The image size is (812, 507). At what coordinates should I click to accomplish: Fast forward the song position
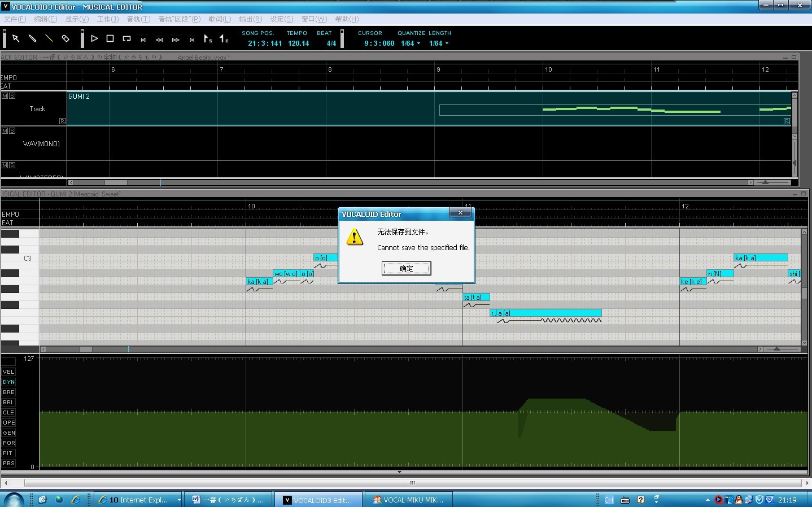[x=176, y=40]
